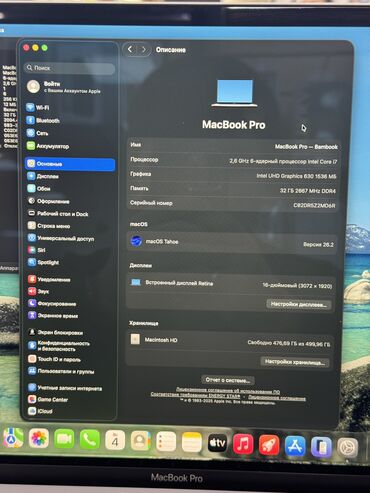Click the Intel UHD Graphics 630 value
Image resolution: width=370 pixels, height=493 pixels.
pyautogui.click(x=296, y=176)
